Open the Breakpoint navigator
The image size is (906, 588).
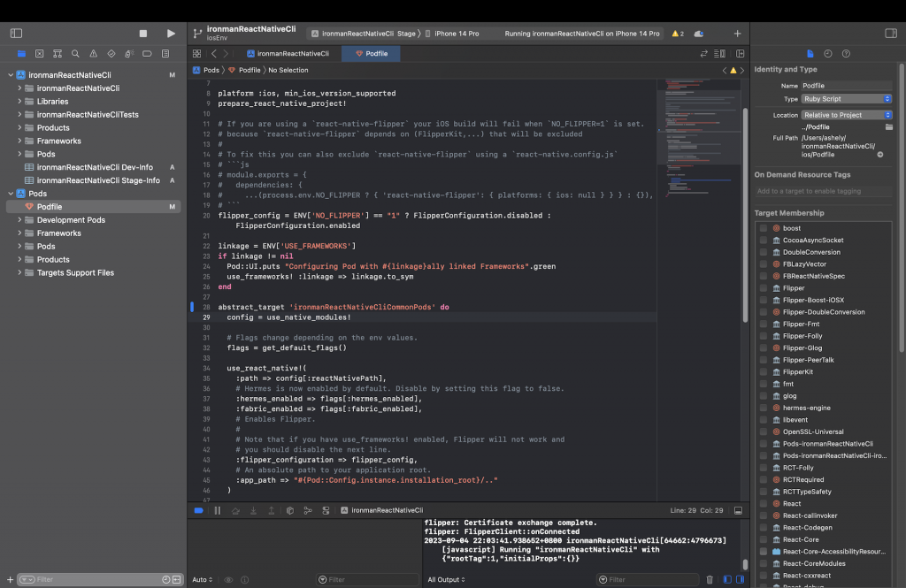point(148,54)
